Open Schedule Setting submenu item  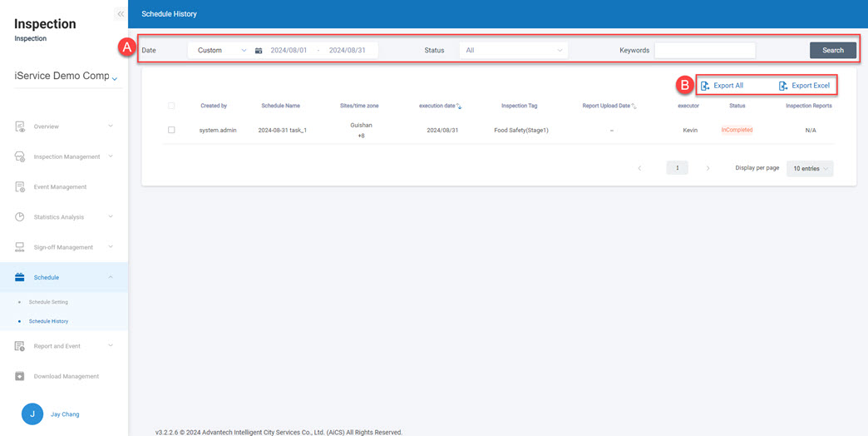(48, 302)
